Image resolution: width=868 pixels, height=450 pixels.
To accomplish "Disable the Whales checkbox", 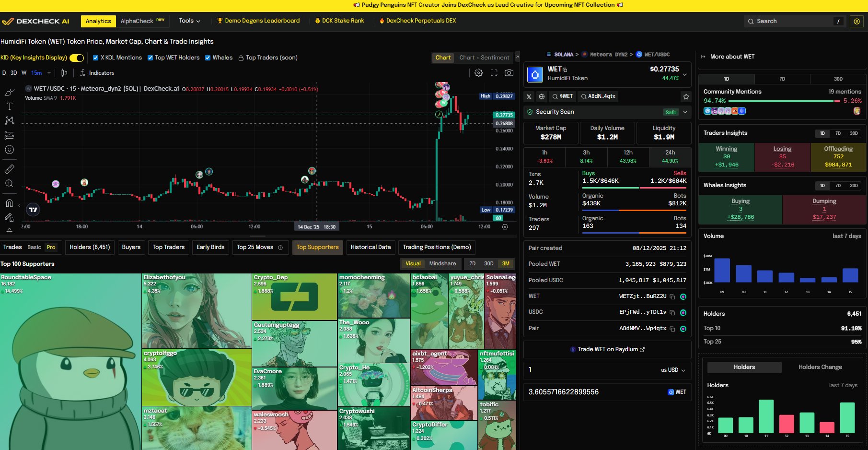I will (208, 58).
